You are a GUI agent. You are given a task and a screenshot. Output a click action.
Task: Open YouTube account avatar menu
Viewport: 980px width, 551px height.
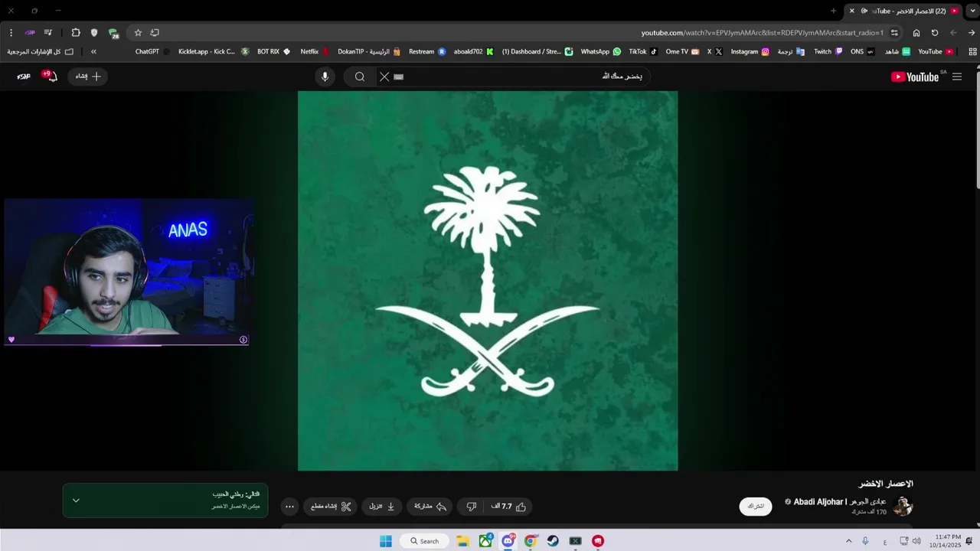[x=24, y=77]
